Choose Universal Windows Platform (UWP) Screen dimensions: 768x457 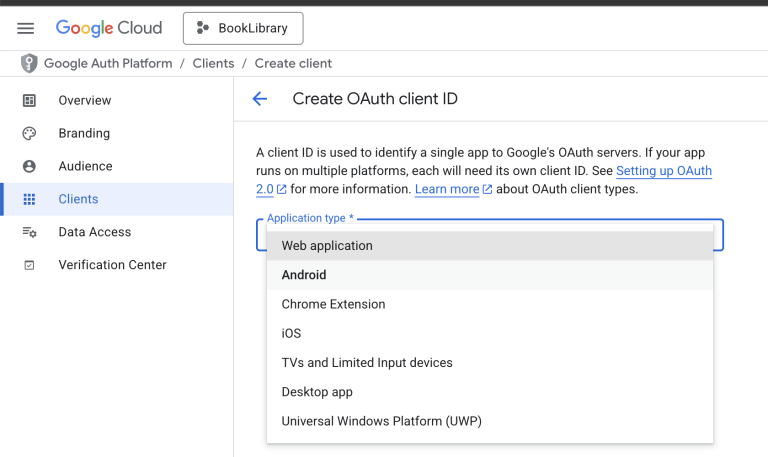[381, 421]
